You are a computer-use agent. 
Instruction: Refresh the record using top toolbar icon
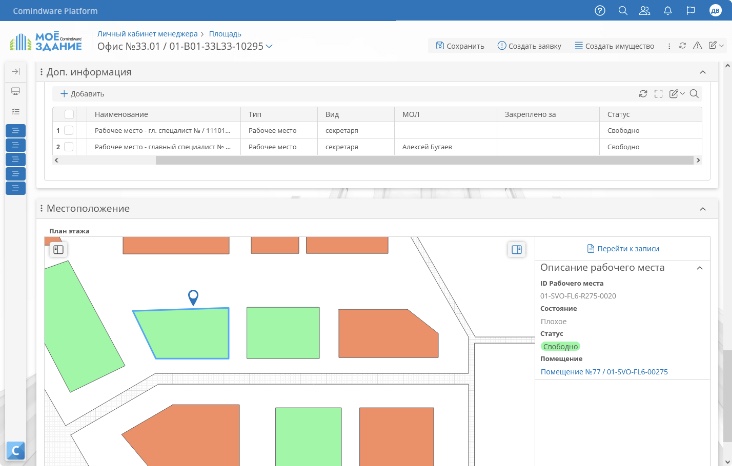click(683, 45)
